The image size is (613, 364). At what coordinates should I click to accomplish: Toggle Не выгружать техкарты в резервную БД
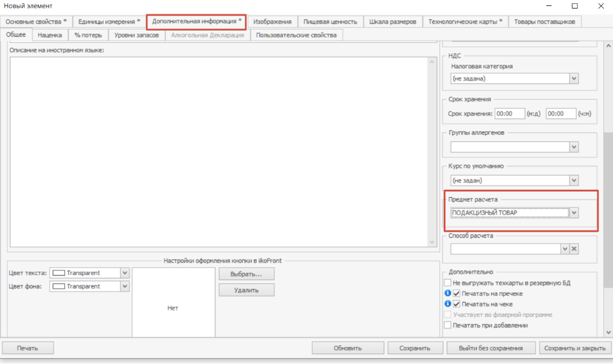pyautogui.click(x=447, y=282)
